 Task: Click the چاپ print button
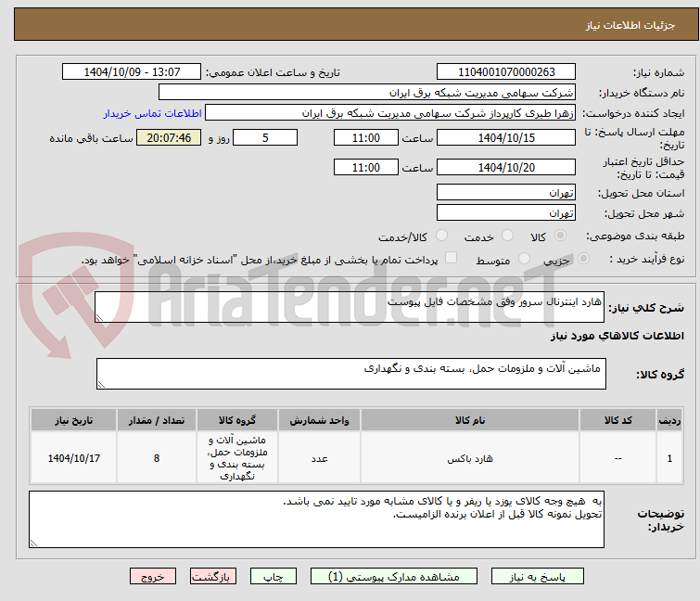(x=274, y=577)
